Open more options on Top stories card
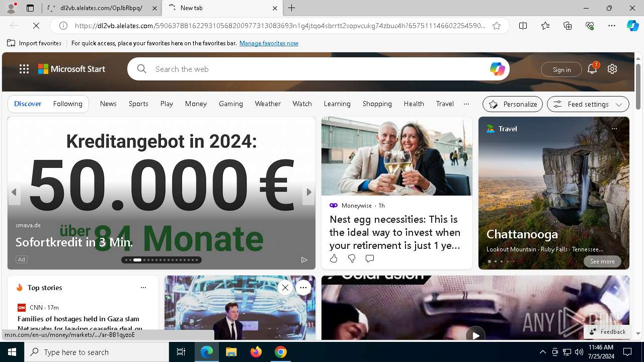The width and height of the screenshot is (644, 362). pos(143,288)
